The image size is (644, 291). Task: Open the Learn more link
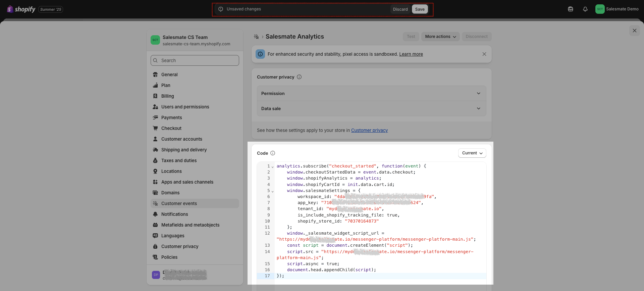411,54
